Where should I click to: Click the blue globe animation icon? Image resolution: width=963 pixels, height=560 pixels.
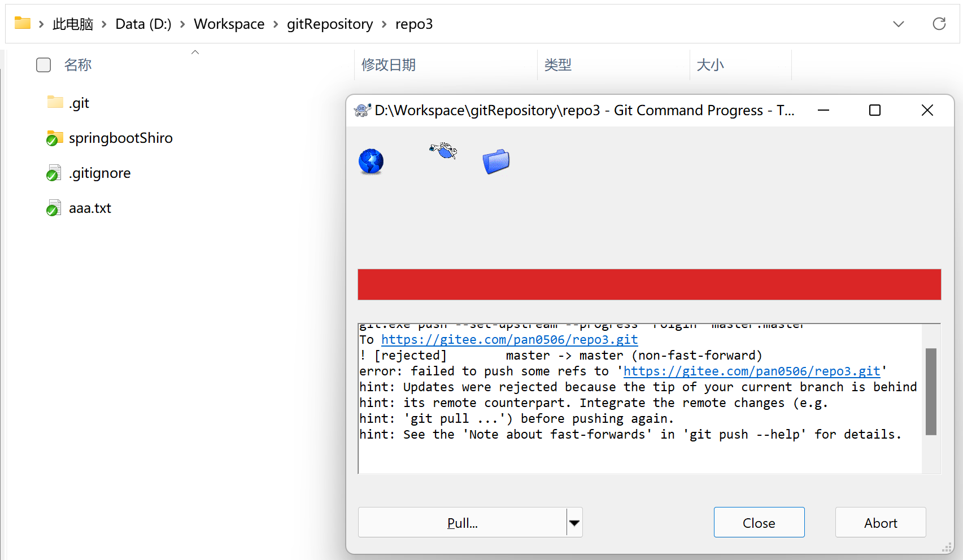[x=371, y=161]
